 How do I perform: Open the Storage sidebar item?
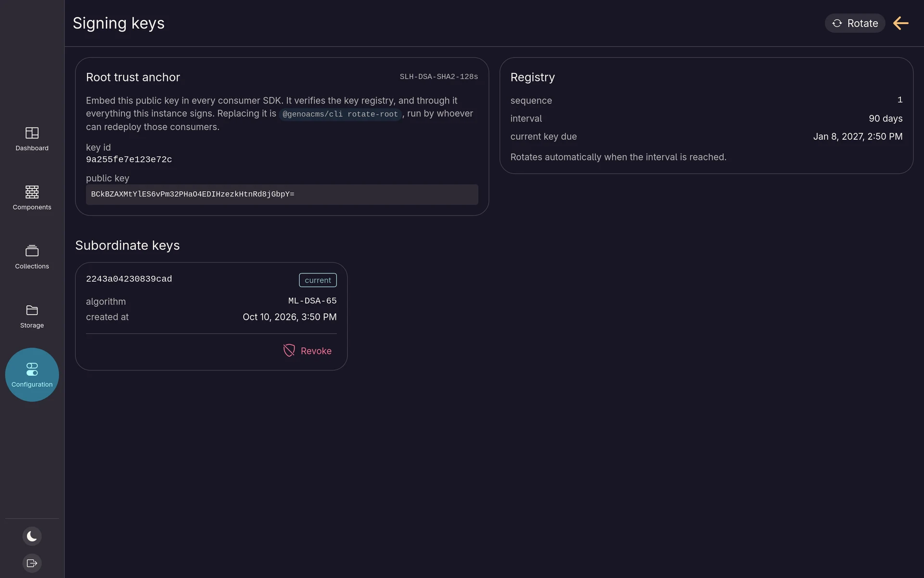[x=32, y=316]
